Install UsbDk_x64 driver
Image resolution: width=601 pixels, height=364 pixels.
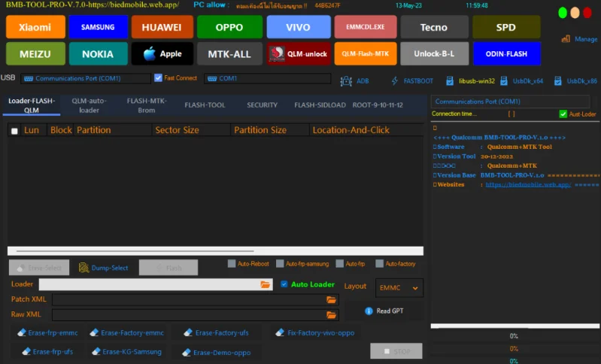(x=522, y=80)
